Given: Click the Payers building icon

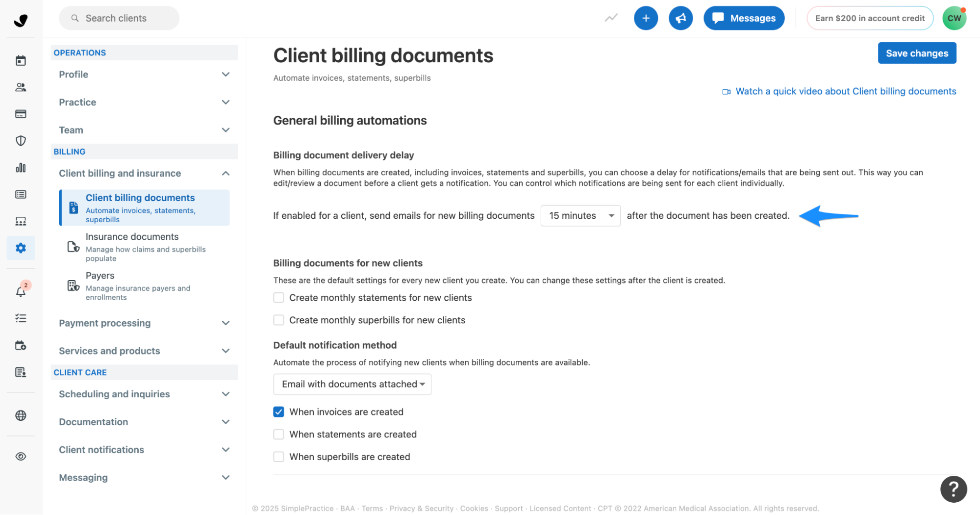Looking at the screenshot, I should 74,285.
